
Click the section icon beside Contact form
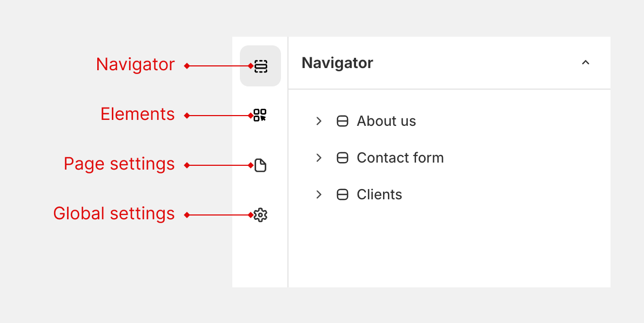pos(343,158)
